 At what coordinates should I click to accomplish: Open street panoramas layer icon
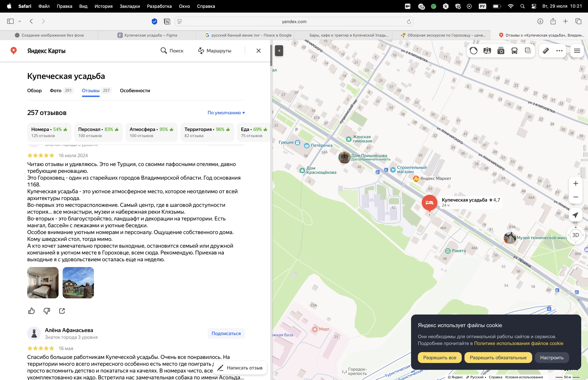click(487, 51)
